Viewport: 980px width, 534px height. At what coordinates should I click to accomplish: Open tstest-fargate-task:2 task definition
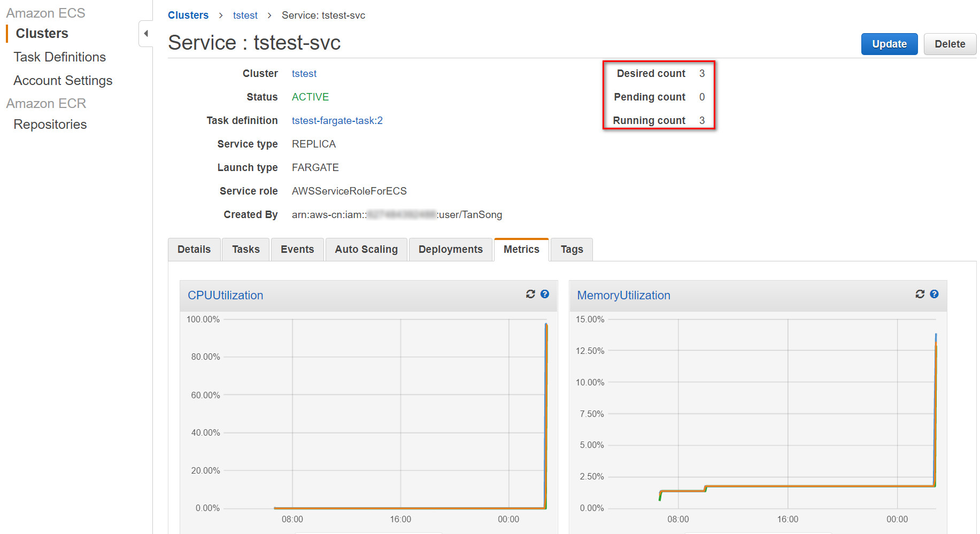coord(337,121)
